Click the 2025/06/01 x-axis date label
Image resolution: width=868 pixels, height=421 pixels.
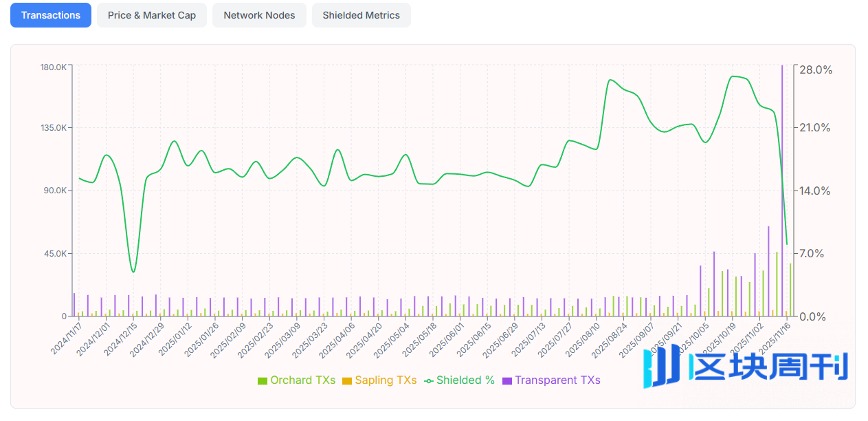[447, 338]
